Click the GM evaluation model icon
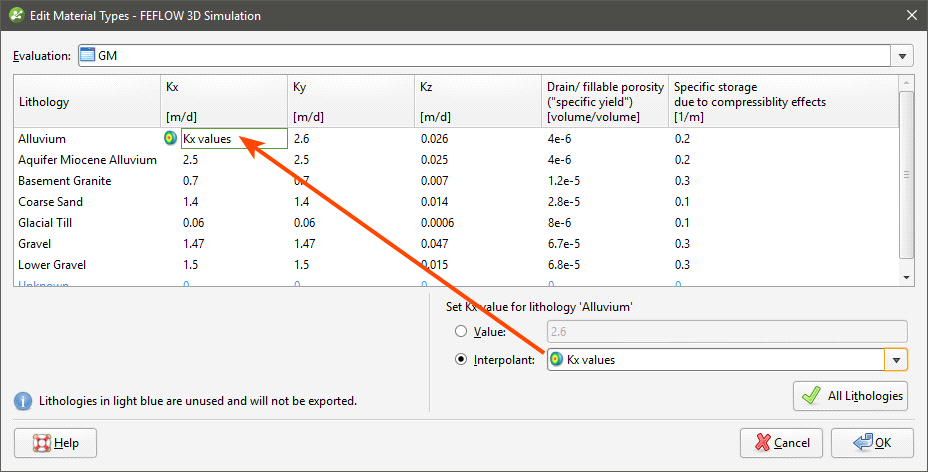 click(x=87, y=56)
